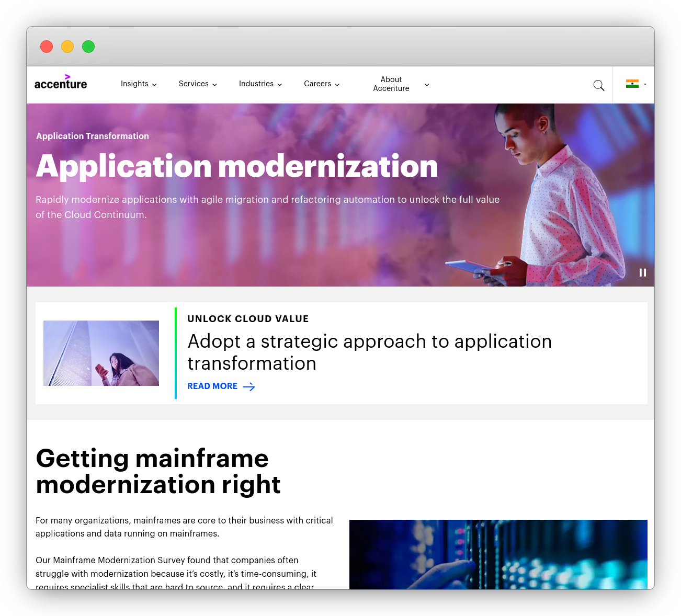Image resolution: width=681 pixels, height=616 pixels.
Task: Expand the Careers dropdown chevron
Action: pos(337,85)
